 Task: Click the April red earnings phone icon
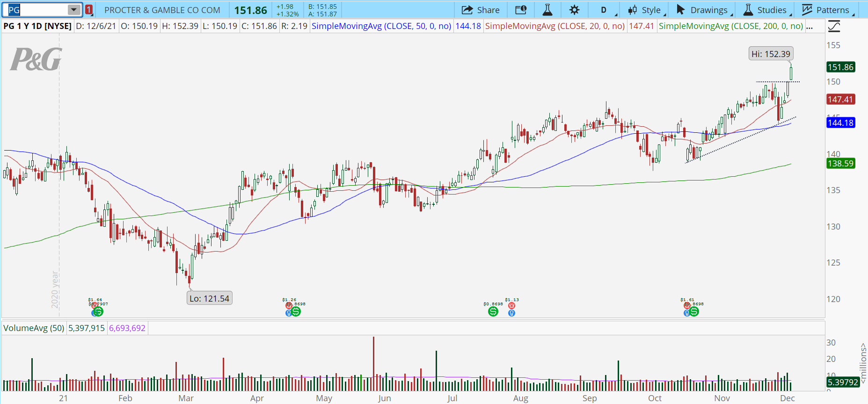(x=289, y=305)
